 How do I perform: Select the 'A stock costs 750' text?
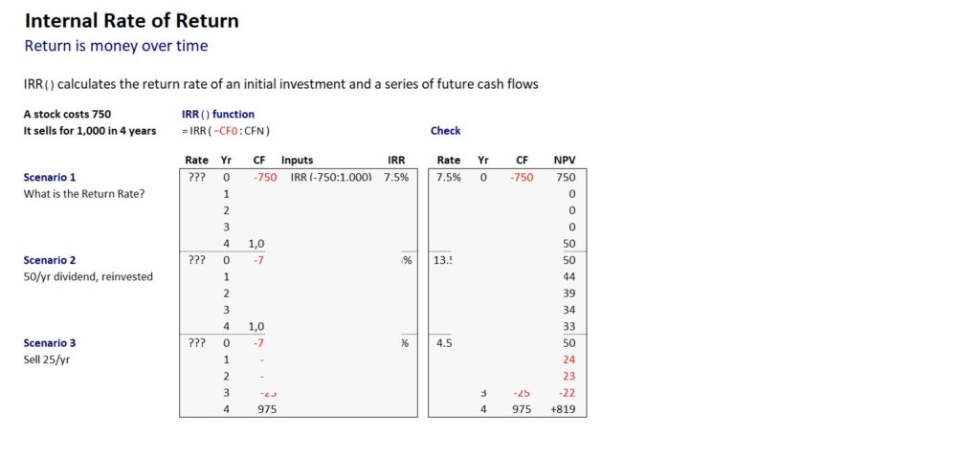(x=67, y=115)
